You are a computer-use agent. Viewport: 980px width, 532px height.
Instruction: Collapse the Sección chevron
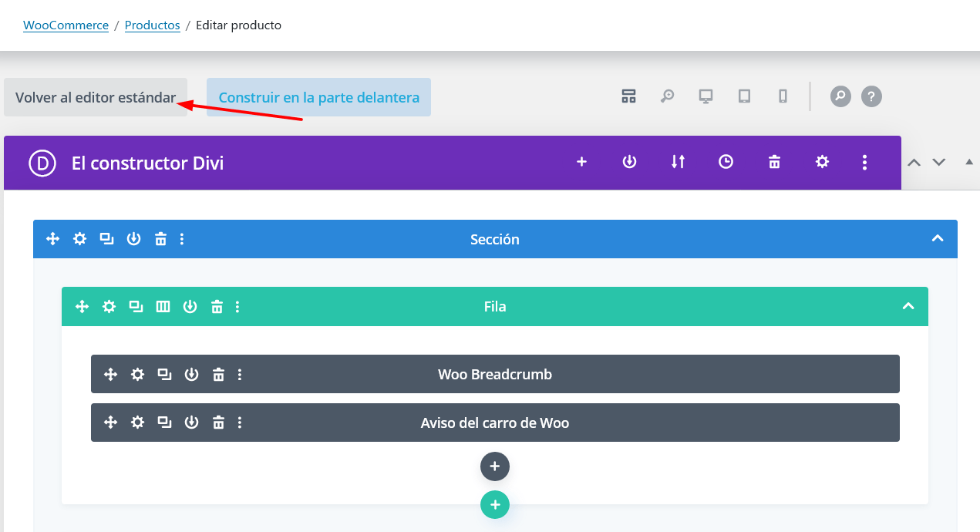938,238
